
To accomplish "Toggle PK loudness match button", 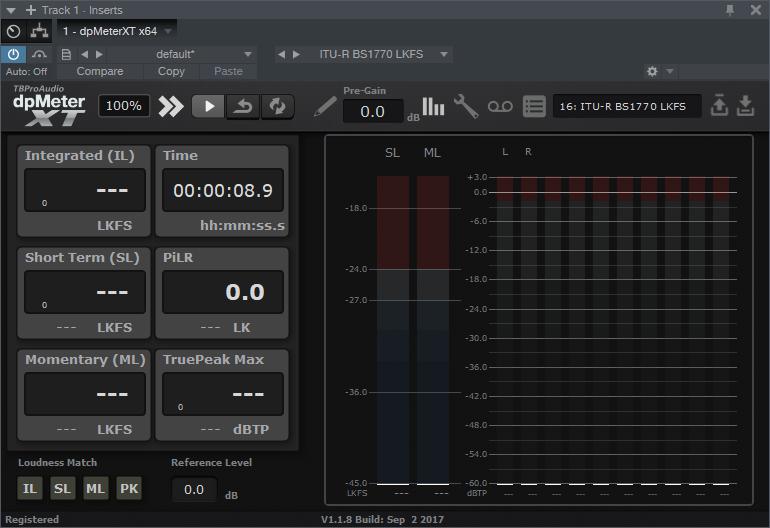I will point(129,488).
